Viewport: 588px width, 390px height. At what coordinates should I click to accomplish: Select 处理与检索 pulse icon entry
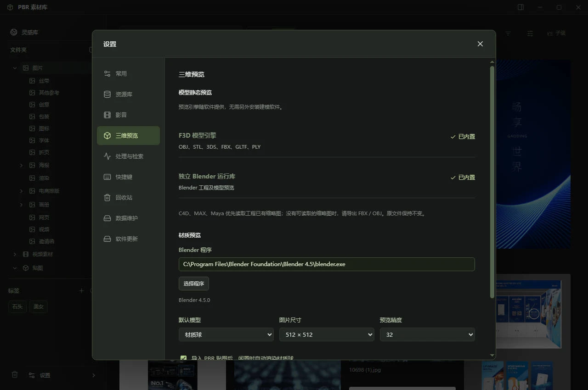pos(107,156)
